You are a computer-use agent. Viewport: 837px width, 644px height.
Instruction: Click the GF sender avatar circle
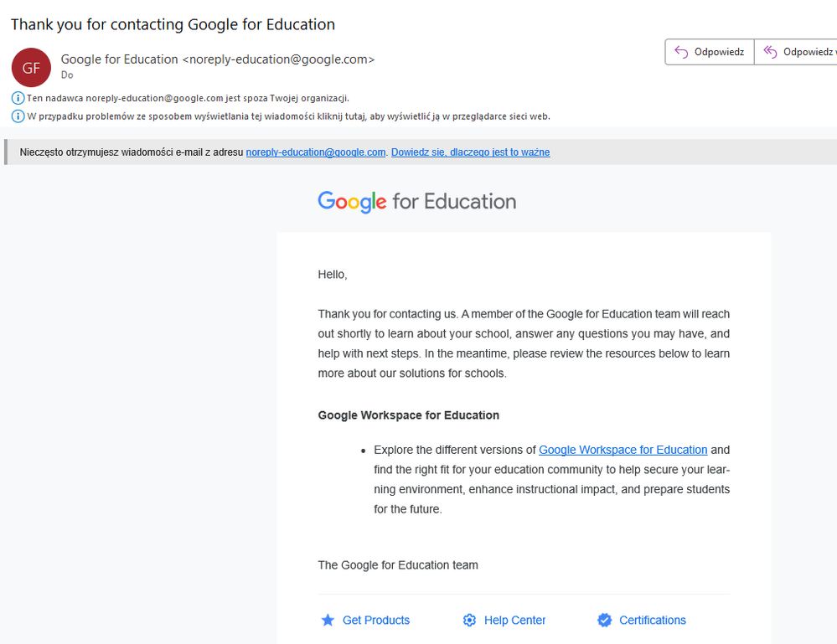point(31,68)
